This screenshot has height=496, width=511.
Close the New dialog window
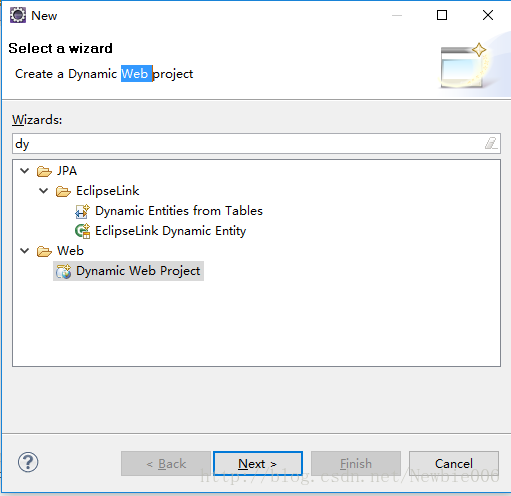488,15
